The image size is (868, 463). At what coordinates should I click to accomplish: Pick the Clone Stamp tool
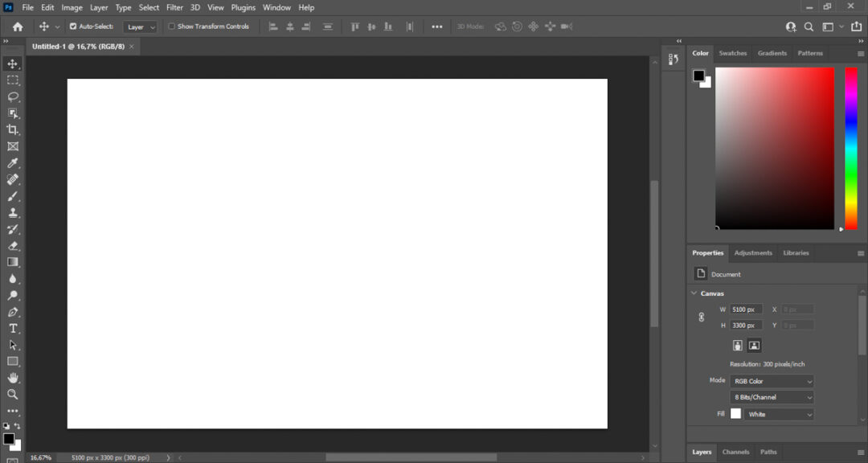[12, 212]
